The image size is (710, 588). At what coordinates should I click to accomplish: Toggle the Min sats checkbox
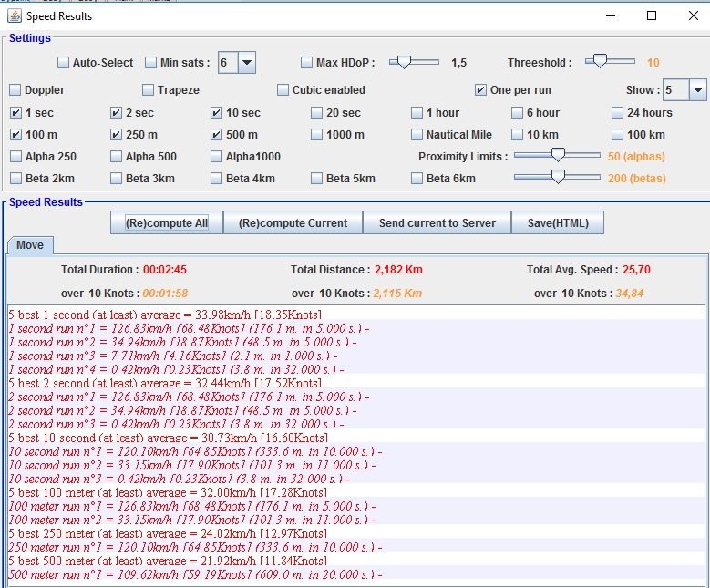point(150,63)
